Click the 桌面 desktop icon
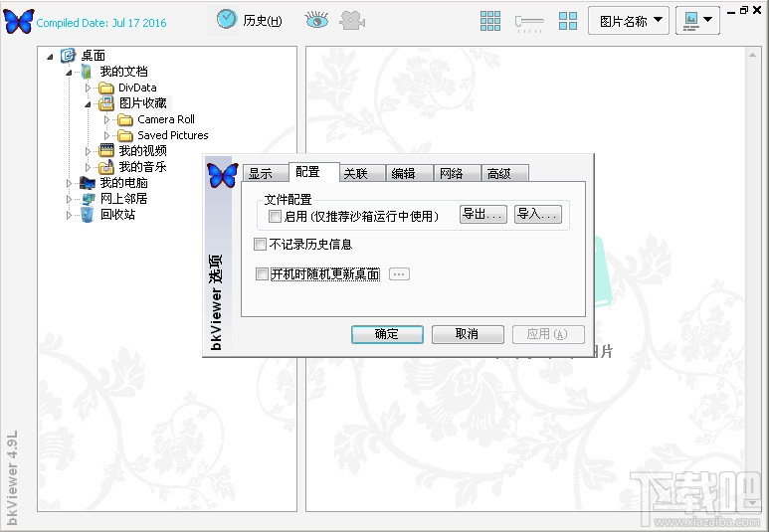Image resolution: width=769 pixels, height=532 pixels. [68, 56]
